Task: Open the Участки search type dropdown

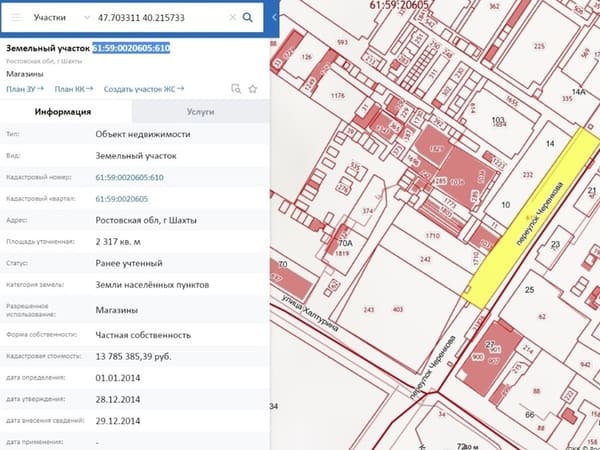Action: click(x=61, y=18)
